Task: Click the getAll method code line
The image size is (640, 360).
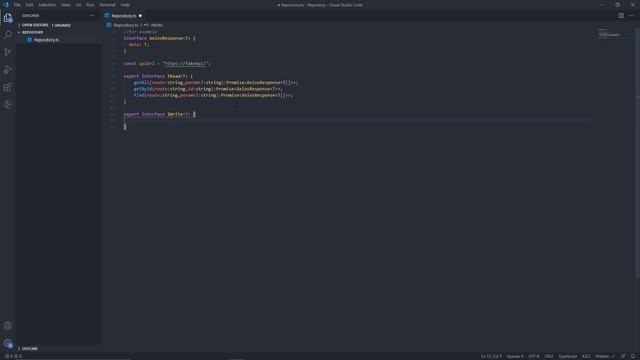Action: pyautogui.click(x=216, y=82)
